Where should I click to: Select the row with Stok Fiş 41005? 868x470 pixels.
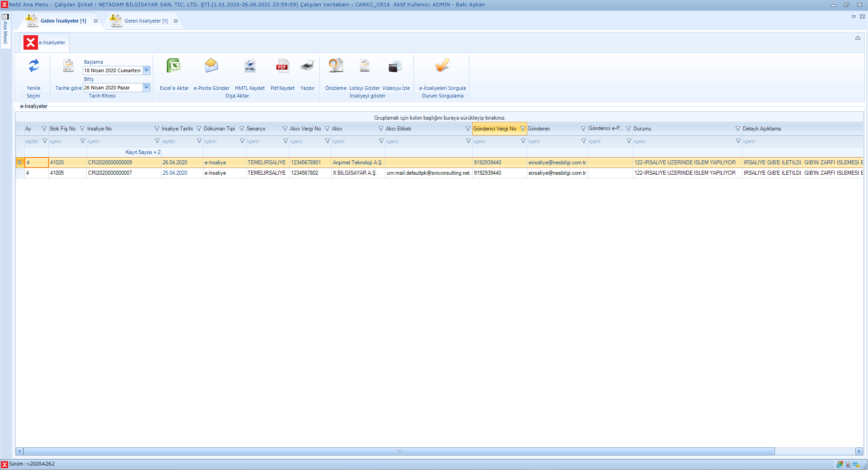point(57,173)
